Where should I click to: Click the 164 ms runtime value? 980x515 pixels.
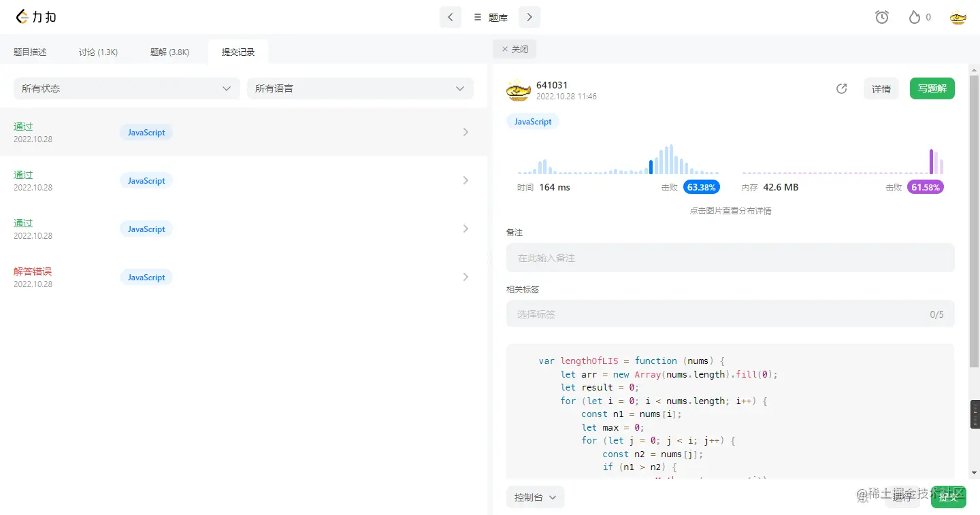pyautogui.click(x=555, y=187)
